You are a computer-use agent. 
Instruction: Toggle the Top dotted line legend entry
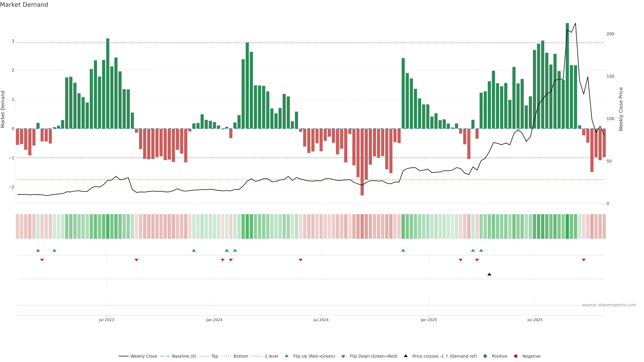click(214, 356)
